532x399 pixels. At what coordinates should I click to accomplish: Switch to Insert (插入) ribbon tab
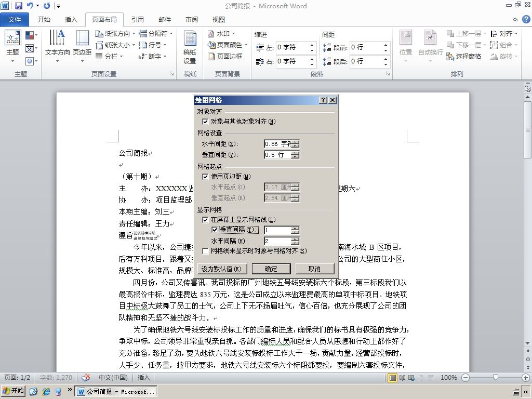(71, 20)
